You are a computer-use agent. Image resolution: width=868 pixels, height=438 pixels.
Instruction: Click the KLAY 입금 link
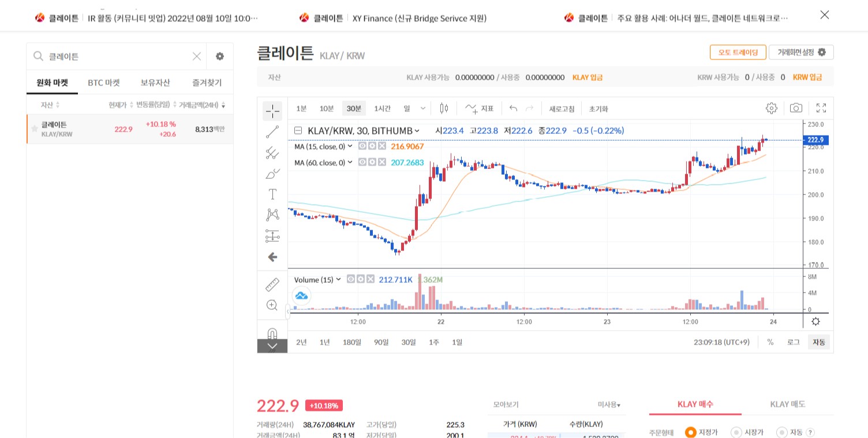[588, 77]
